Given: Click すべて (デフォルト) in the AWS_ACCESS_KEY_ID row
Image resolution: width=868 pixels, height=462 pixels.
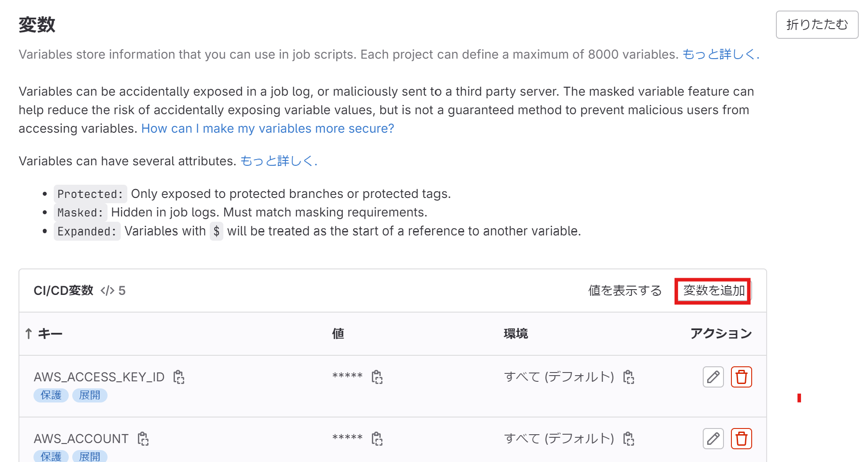Looking at the screenshot, I should [x=559, y=377].
